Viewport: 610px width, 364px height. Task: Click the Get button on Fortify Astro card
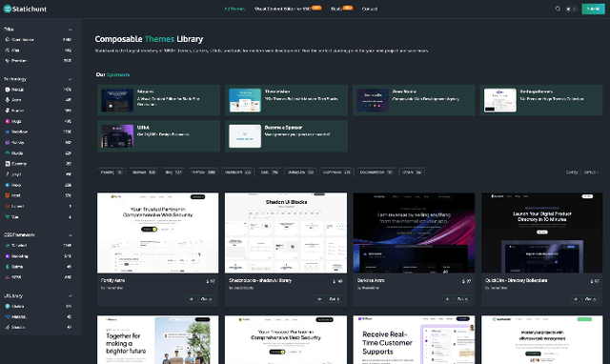pos(206,298)
